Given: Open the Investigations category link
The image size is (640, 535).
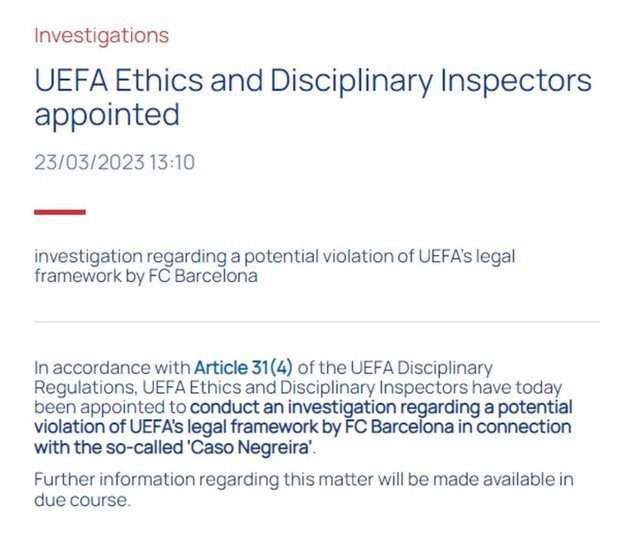Looking at the screenshot, I should tap(101, 36).
